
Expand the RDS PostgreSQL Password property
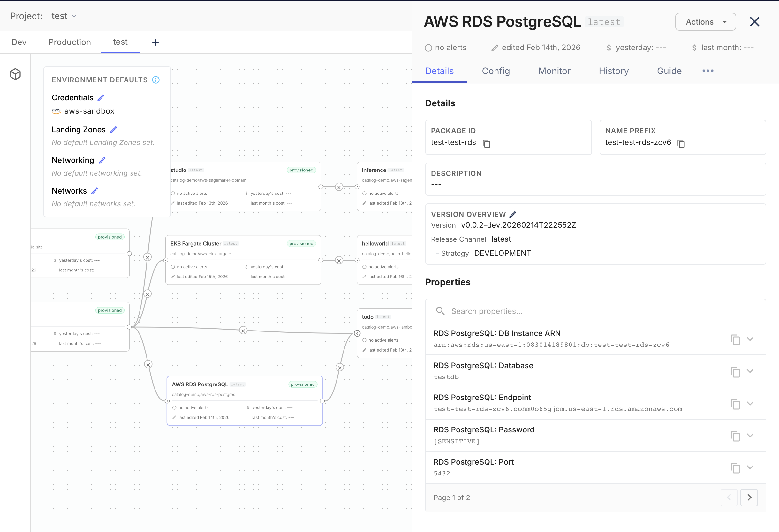[x=750, y=436]
